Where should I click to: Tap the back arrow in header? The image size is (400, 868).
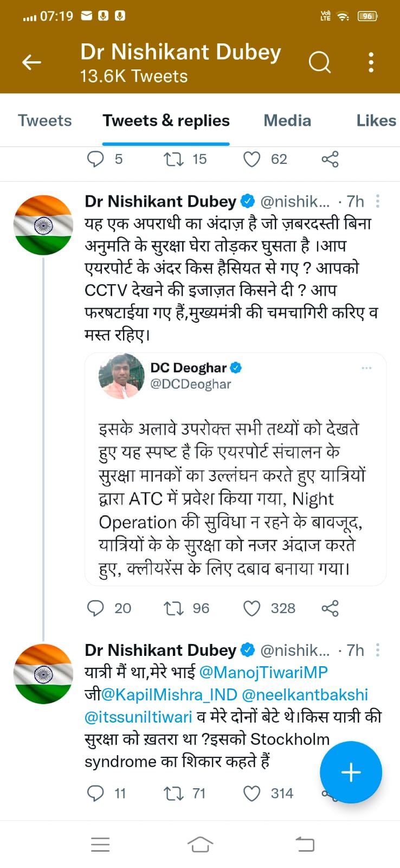pyautogui.click(x=31, y=63)
